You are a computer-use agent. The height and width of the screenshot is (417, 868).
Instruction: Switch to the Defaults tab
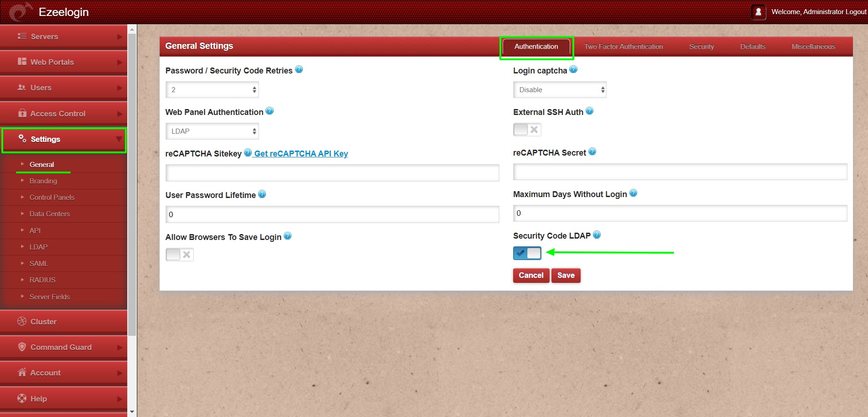click(x=753, y=47)
